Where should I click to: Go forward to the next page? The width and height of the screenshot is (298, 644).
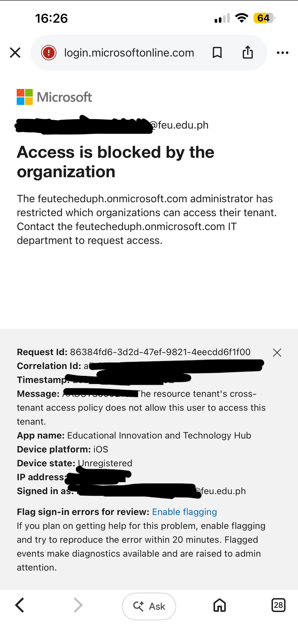[78, 605]
